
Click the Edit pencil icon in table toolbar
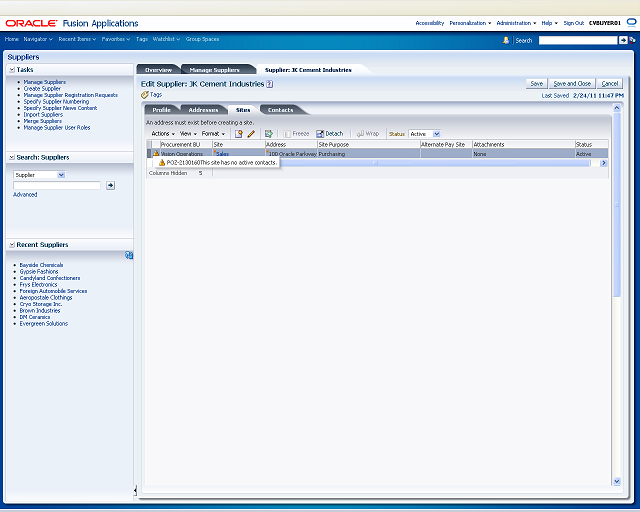[x=251, y=134]
